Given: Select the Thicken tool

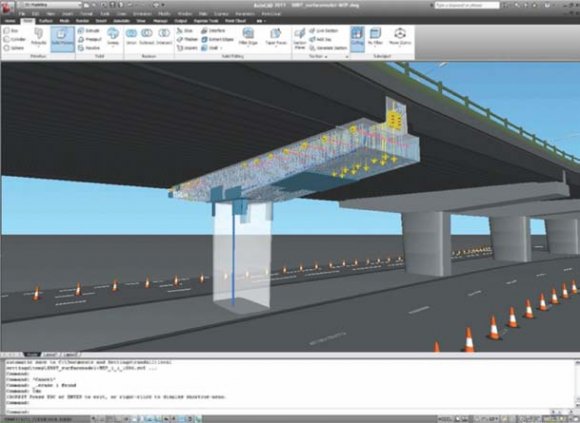Looking at the screenshot, I should click(187, 39).
